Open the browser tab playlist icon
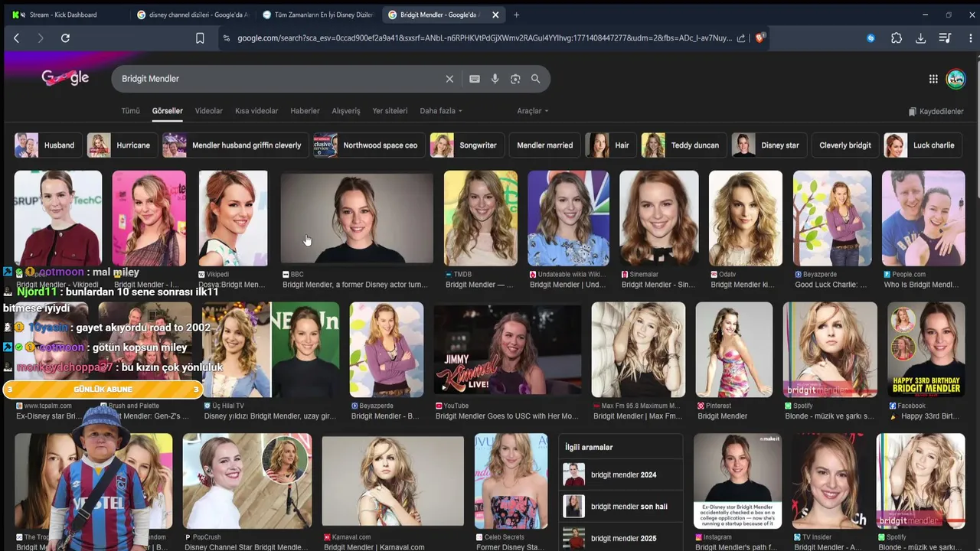This screenshot has height=551, width=980. 946,38
